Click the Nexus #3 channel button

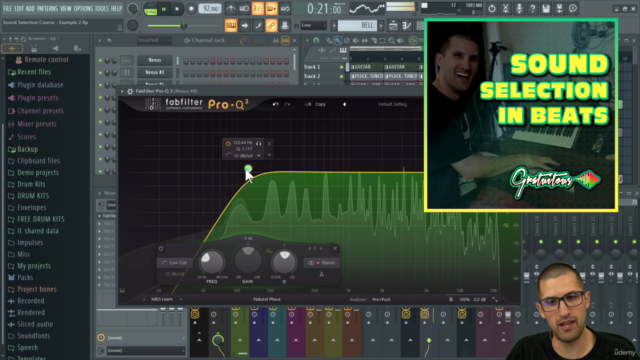coord(155,72)
